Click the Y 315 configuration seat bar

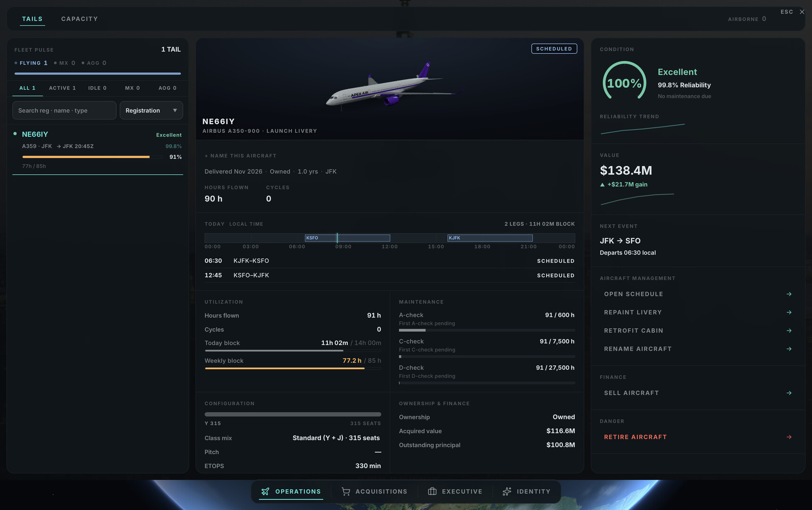coord(293,415)
